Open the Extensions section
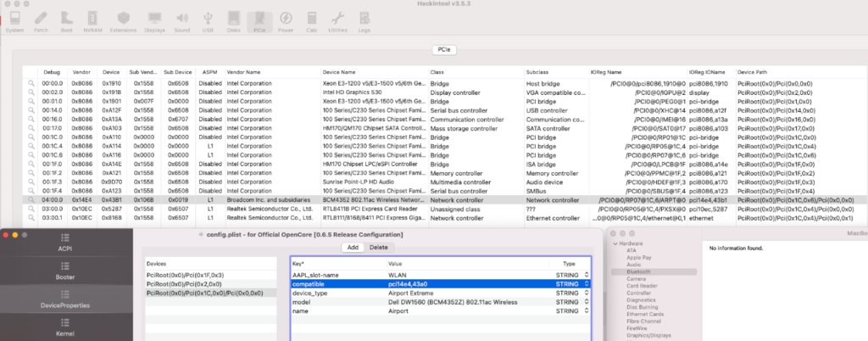The image size is (868, 341). tap(124, 20)
